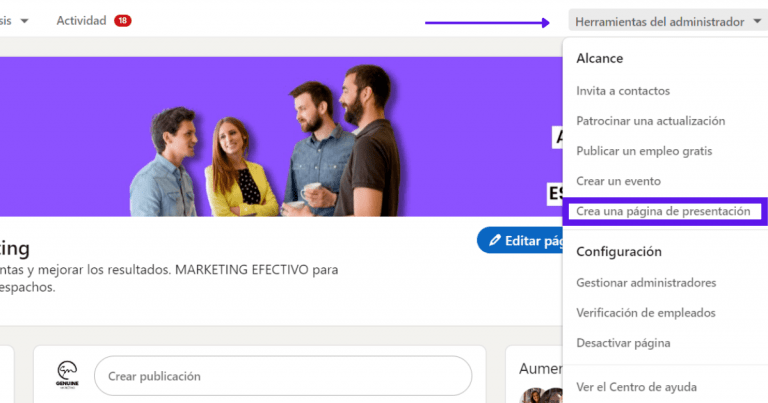Open Herramientas del administrador dropdown

659,21
